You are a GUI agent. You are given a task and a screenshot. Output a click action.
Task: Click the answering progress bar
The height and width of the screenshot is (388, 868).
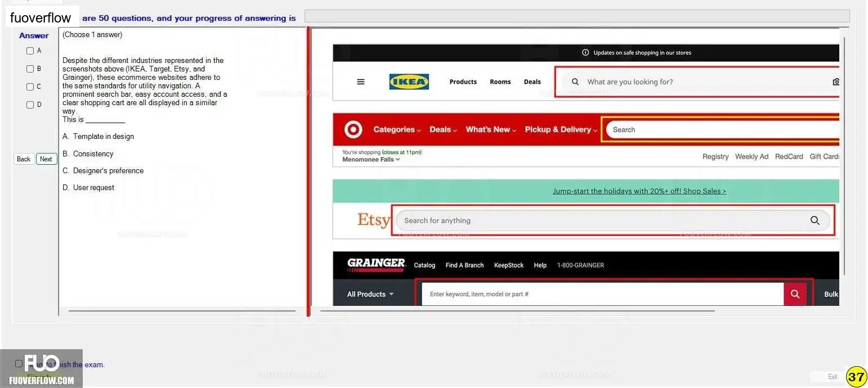click(x=577, y=16)
